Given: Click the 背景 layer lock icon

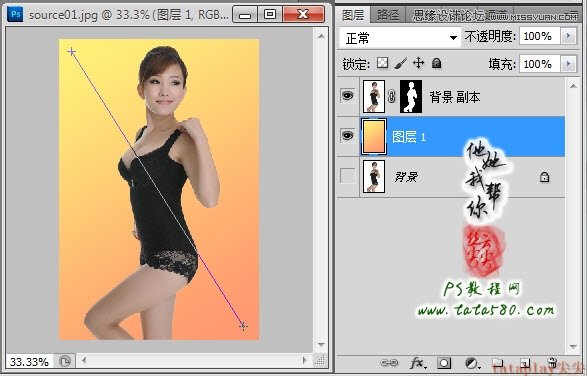Looking at the screenshot, I should tap(544, 177).
